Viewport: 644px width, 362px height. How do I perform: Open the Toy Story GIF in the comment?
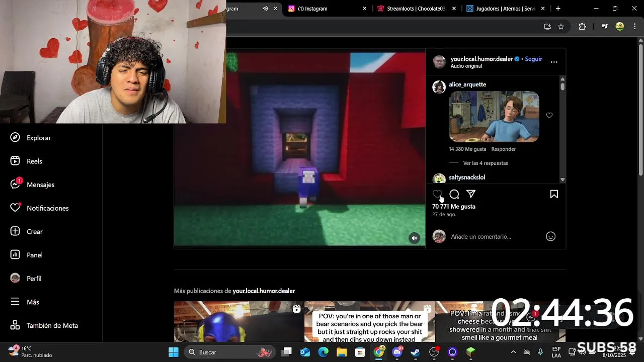[x=494, y=117]
